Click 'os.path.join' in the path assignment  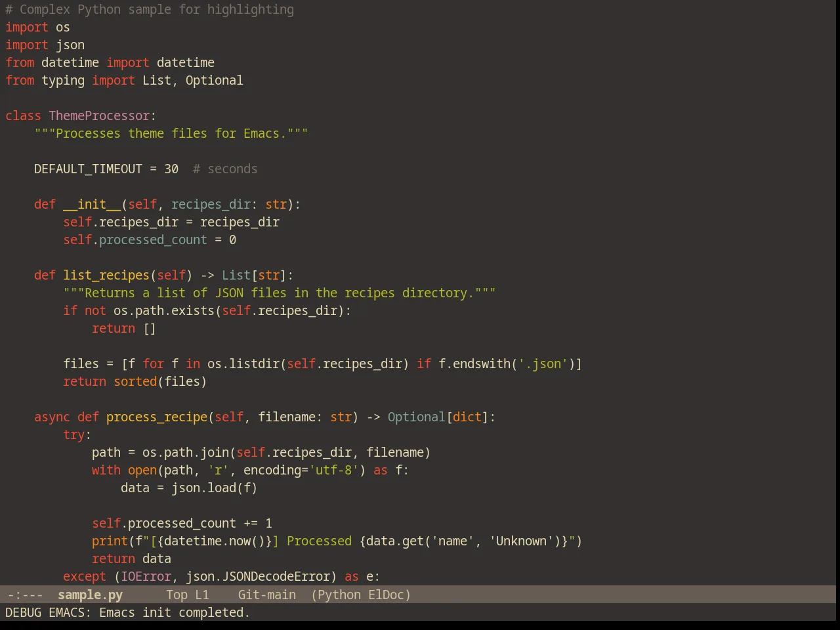tap(186, 452)
